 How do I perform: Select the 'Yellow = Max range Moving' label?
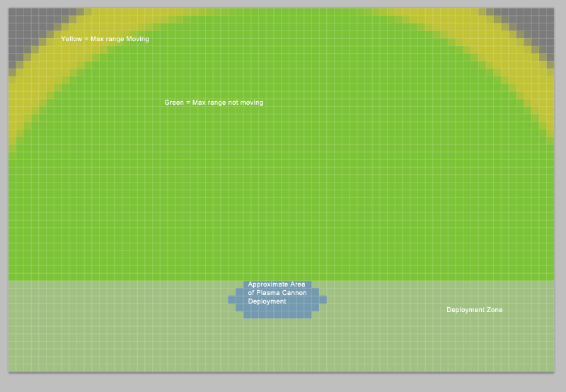tap(105, 39)
